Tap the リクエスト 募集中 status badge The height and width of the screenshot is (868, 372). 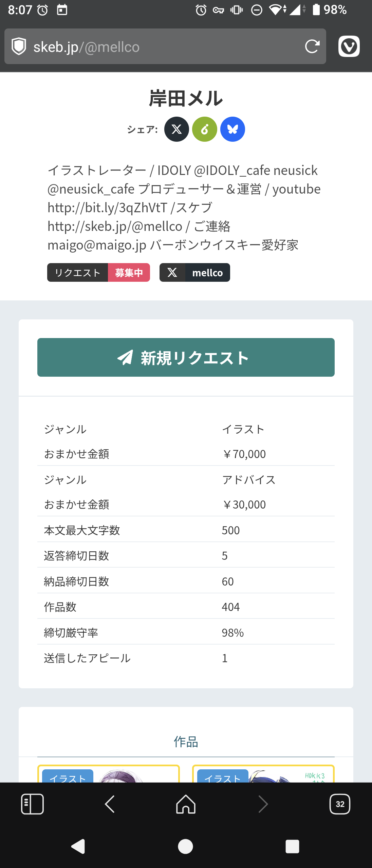(98, 273)
